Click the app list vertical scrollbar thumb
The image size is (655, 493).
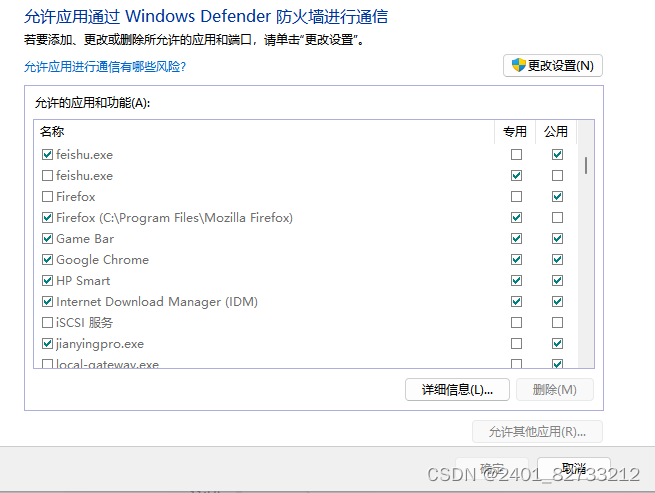coord(586,165)
